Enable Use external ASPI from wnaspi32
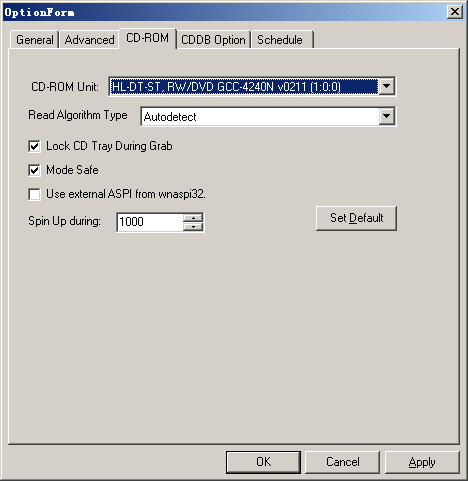468x481 pixels. coord(34,194)
